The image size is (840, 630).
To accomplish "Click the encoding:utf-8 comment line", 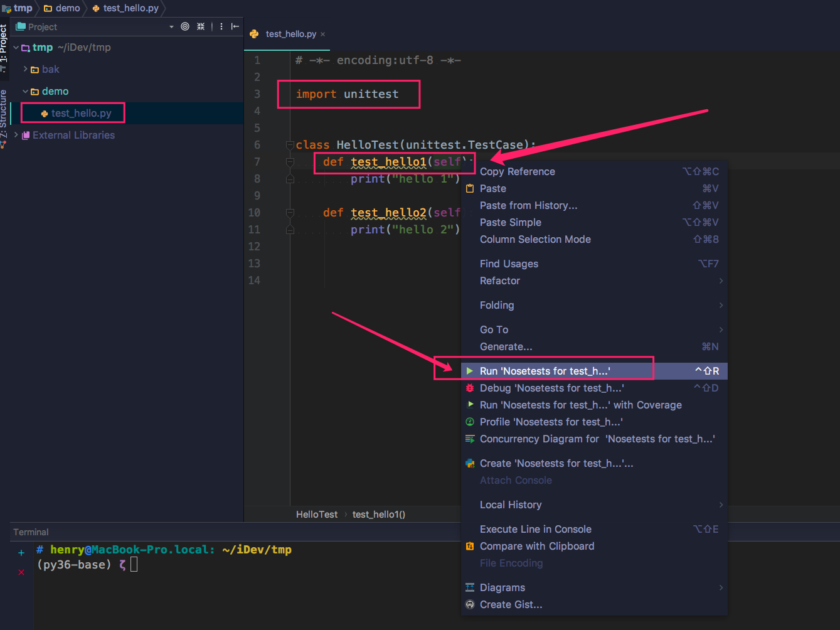I will [x=378, y=60].
